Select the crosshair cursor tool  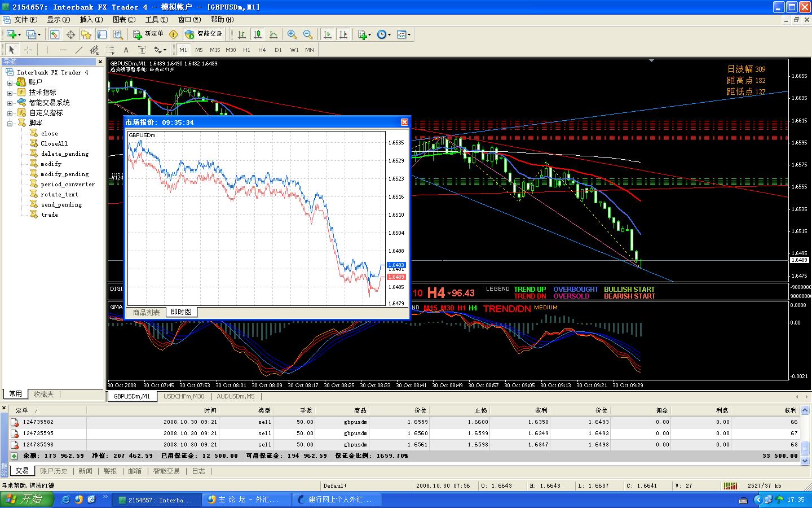point(28,50)
